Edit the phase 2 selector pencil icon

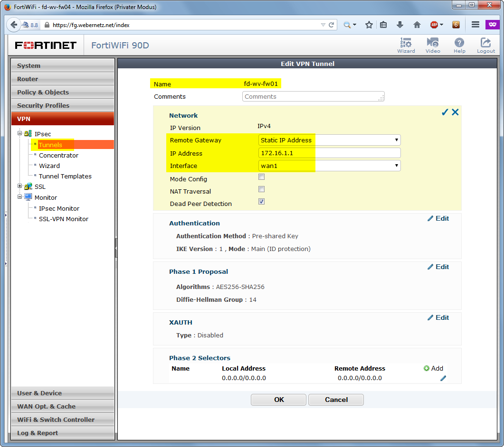click(x=443, y=378)
